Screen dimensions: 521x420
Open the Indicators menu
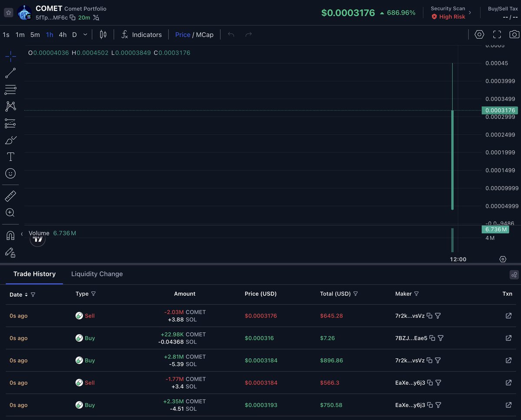click(x=141, y=35)
